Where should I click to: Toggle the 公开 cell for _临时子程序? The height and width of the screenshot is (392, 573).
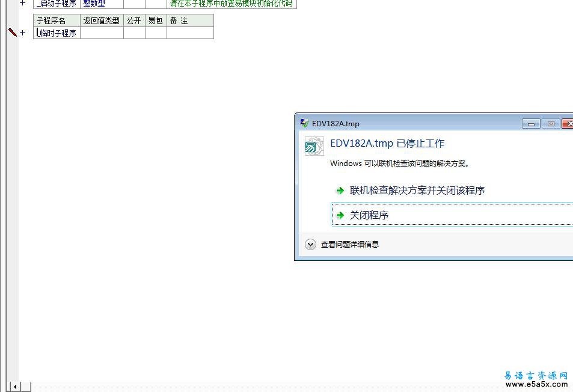134,33
